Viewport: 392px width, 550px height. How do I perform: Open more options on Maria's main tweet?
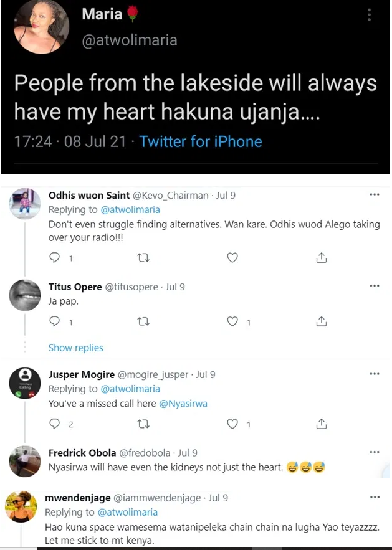(x=369, y=15)
